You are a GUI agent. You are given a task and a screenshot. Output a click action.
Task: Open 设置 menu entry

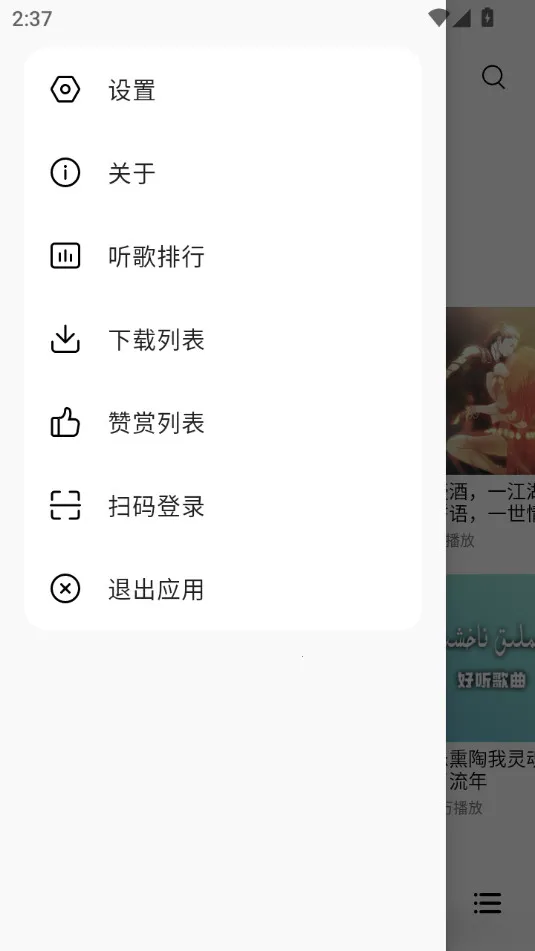point(223,90)
